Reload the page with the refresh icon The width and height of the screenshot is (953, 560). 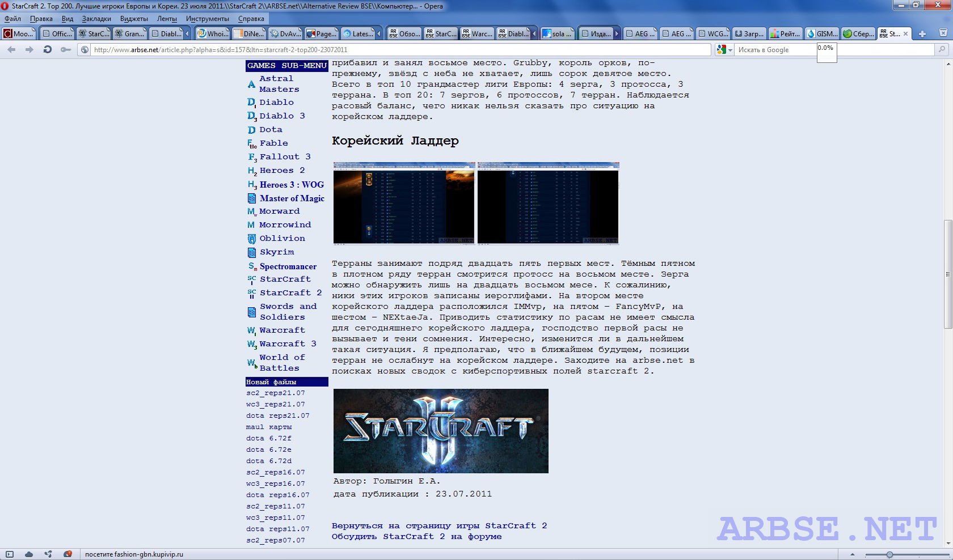48,50
